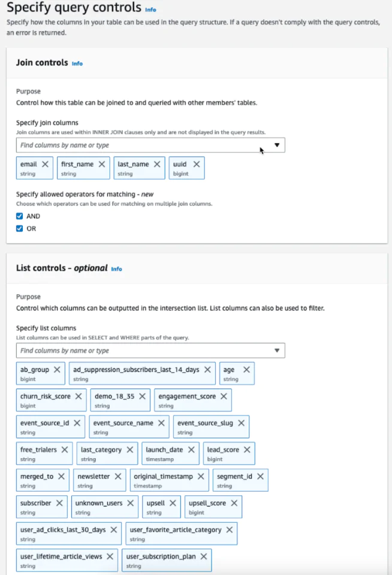The height and width of the screenshot is (575, 392).
Task: Open Info next to Specify query controls heading
Action: (x=150, y=9)
